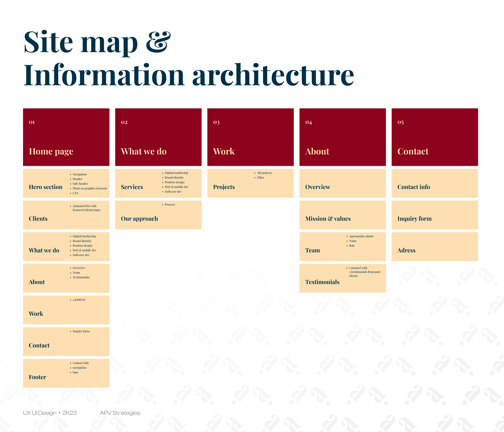Click the APV Strategies footer text
This screenshot has height=432, width=504.
point(120,413)
